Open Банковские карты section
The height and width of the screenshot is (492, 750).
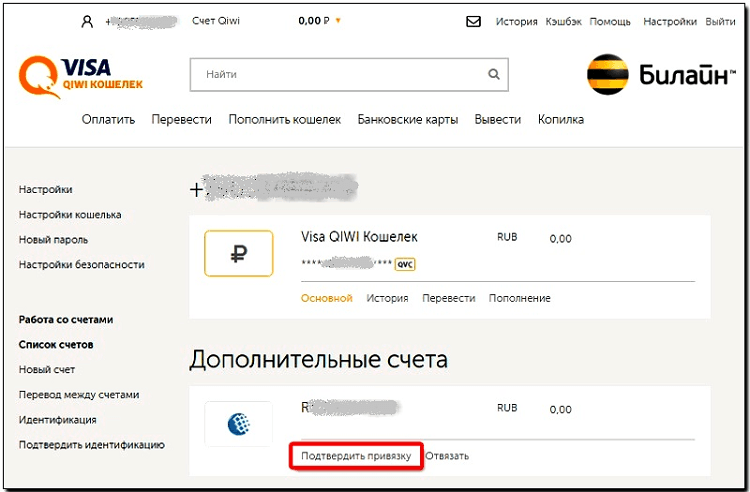pyautogui.click(x=408, y=120)
